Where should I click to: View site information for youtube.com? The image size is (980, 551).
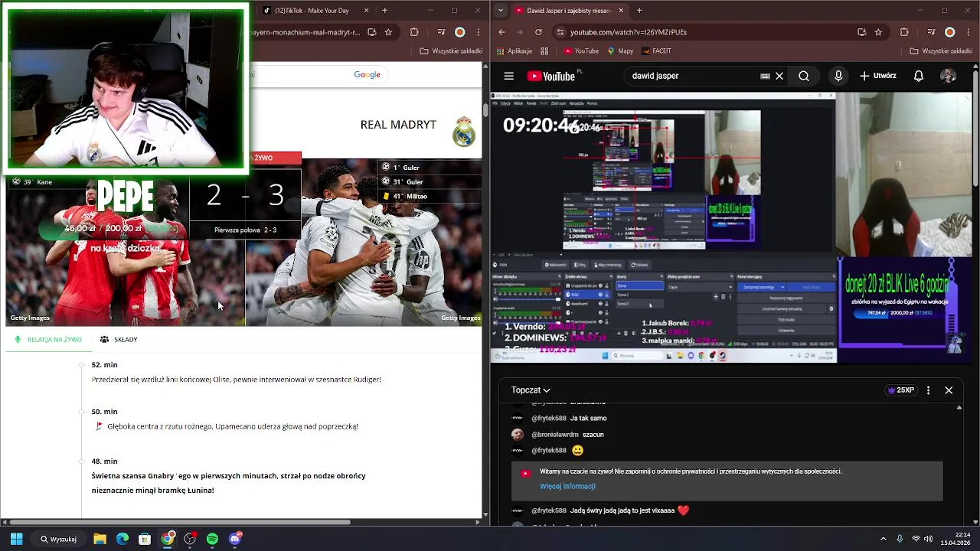[x=560, y=32]
